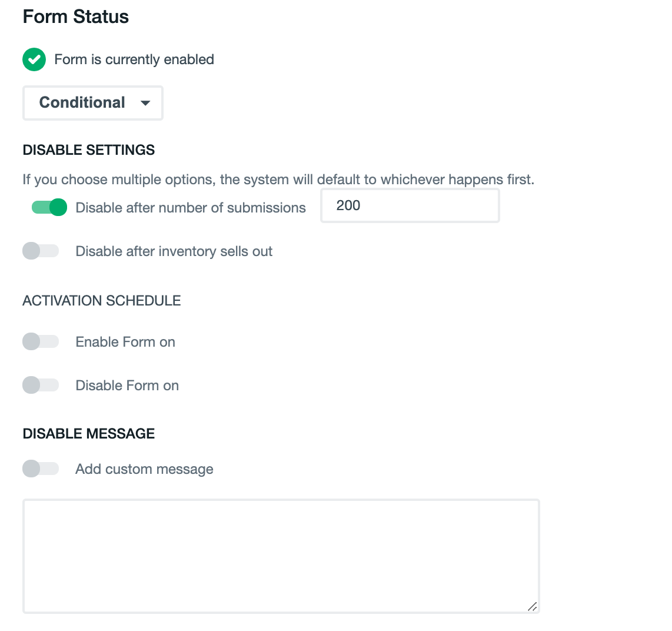Click the Disable after inventory sells out label
This screenshot has height=631, width=672.
tap(174, 251)
